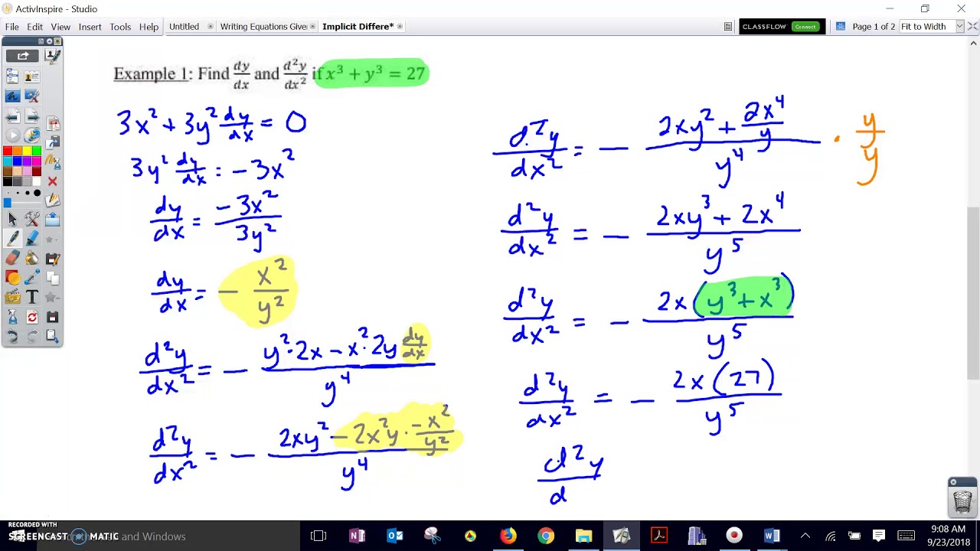980x551 pixels.
Task: Pick the yellow color swatch
Action: (27, 151)
